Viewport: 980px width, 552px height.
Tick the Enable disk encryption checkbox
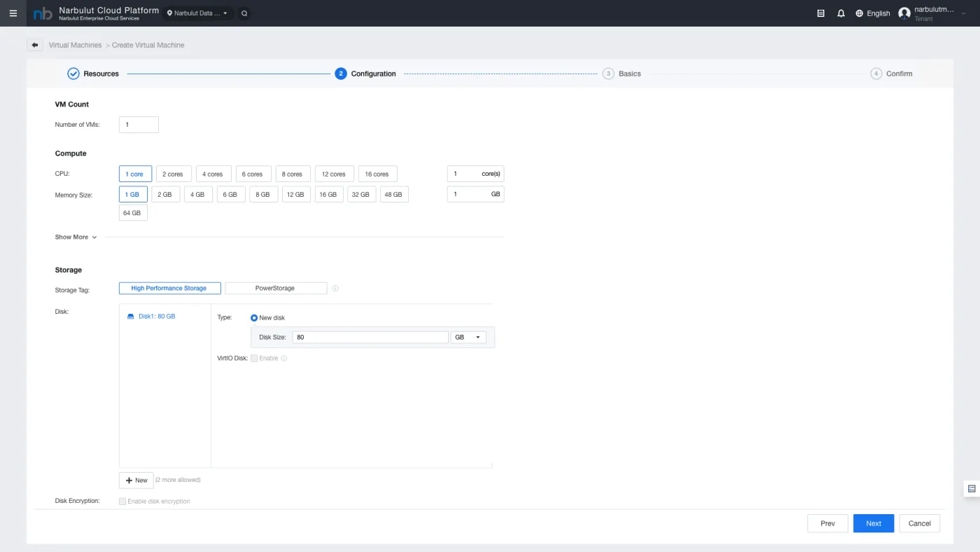click(122, 502)
